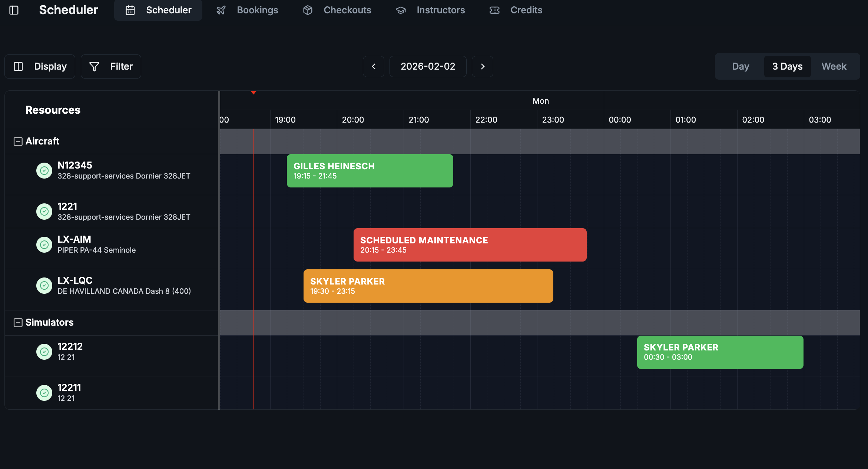Click the status check icon for LX-LQC
This screenshot has height=469, width=868.
pyautogui.click(x=44, y=286)
